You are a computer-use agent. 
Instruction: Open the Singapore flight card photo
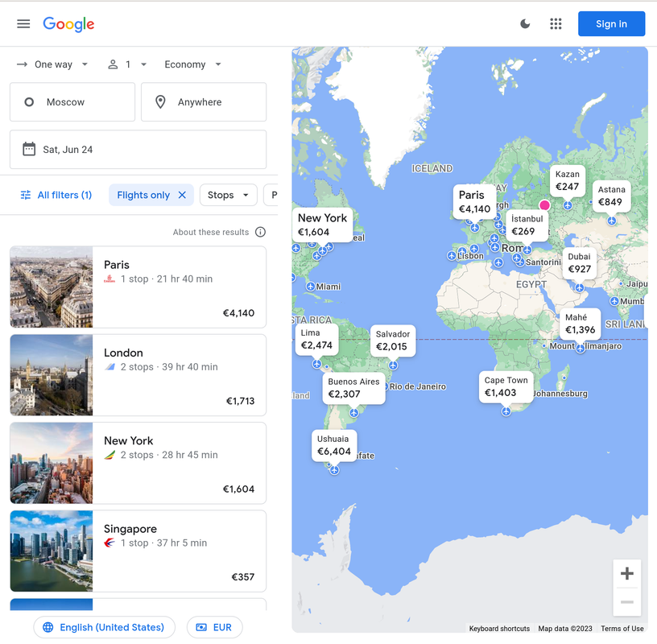tap(52, 551)
